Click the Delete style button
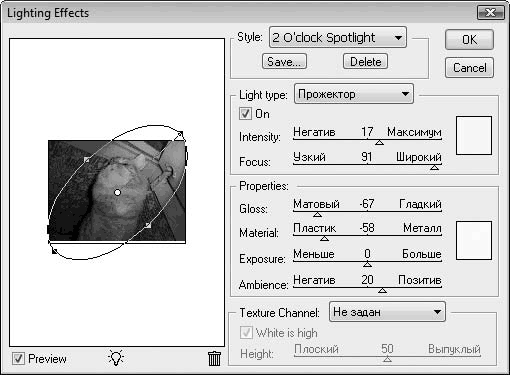Viewport: 510px width, 375px height. click(365, 62)
